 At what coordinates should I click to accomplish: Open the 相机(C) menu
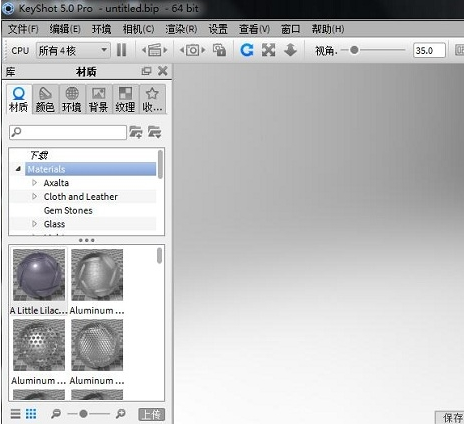tap(138, 29)
